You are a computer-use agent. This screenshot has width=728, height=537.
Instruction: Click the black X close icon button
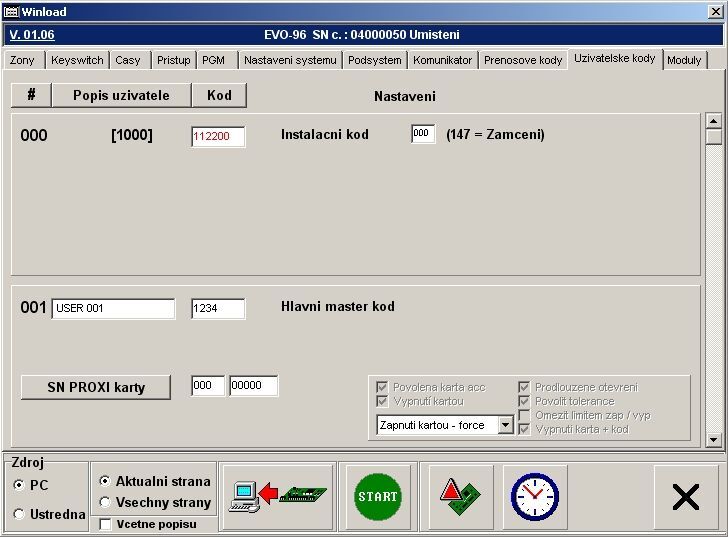[x=685, y=497]
